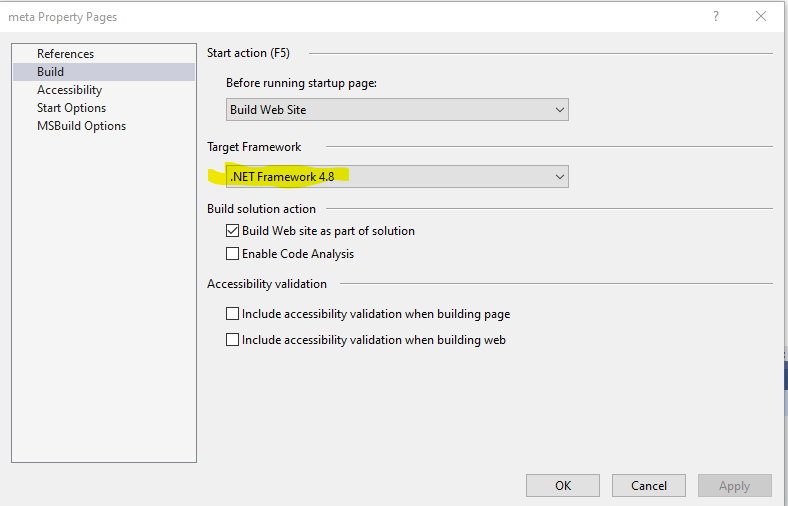Open Start Options page
Image resolution: width=788 pixels, height=506 pixels.
coord(71,108)
